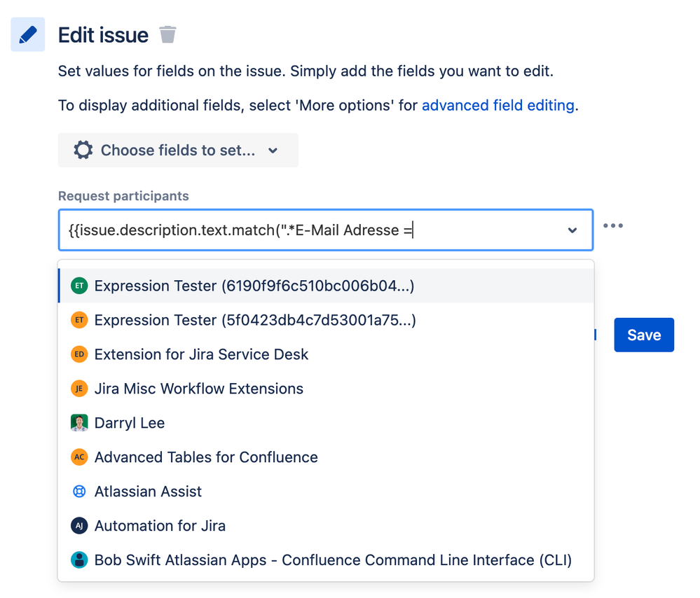Viewport: 700px width, 598px height.
Task: Click Darryl Lee's profile photo avatar
Action: (79, 423)
